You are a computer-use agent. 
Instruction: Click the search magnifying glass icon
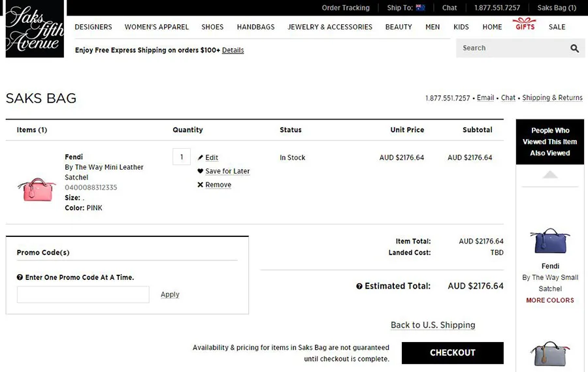pos(574,48)
